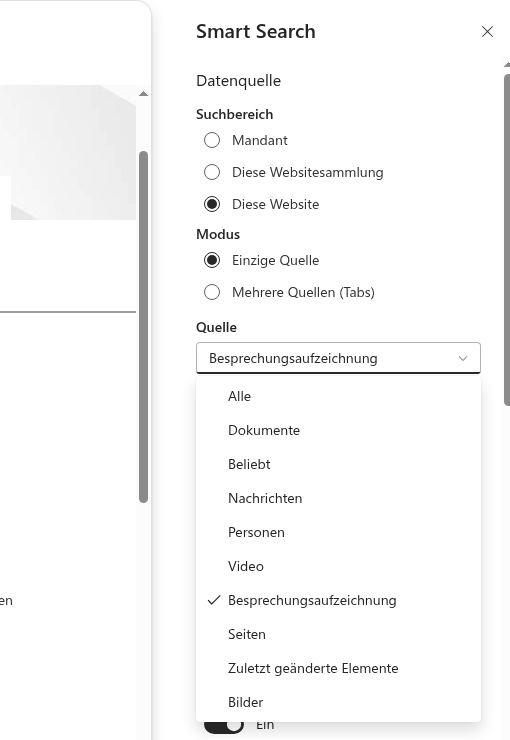Pick the checked Besprechungsaufzeichnung list entry

(338, 600)
